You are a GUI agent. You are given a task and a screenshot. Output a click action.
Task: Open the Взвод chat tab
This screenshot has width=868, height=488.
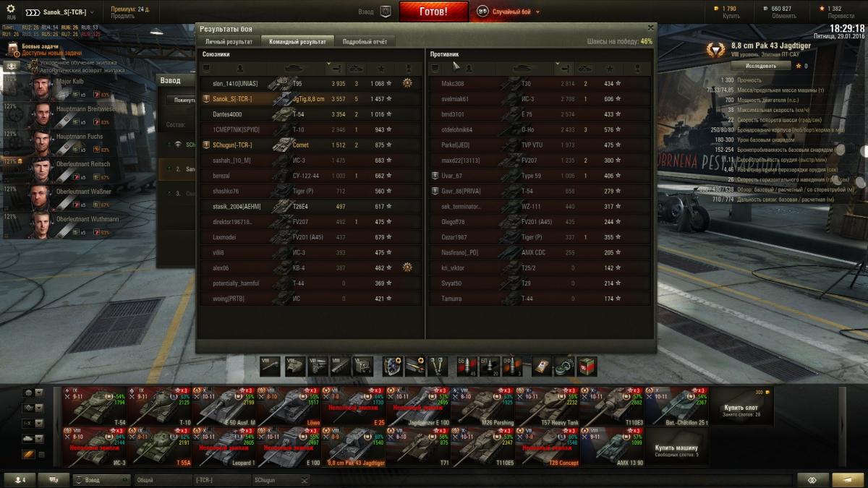101,479
